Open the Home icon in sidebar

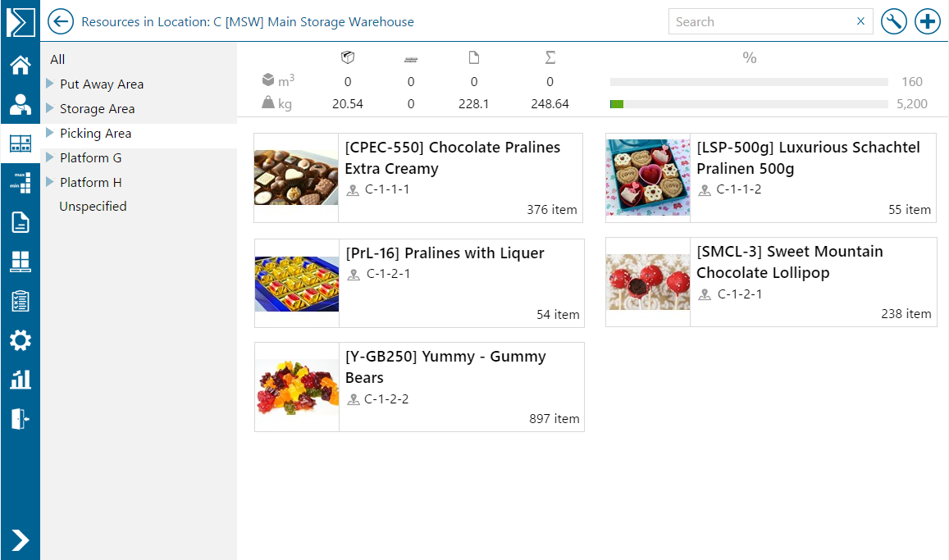pos(20,66)
